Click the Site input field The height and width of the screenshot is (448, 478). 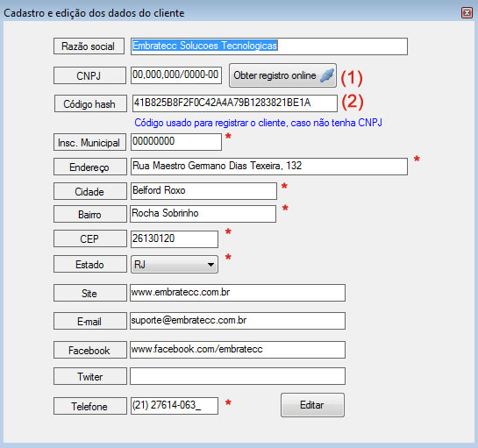click(238, 293)
